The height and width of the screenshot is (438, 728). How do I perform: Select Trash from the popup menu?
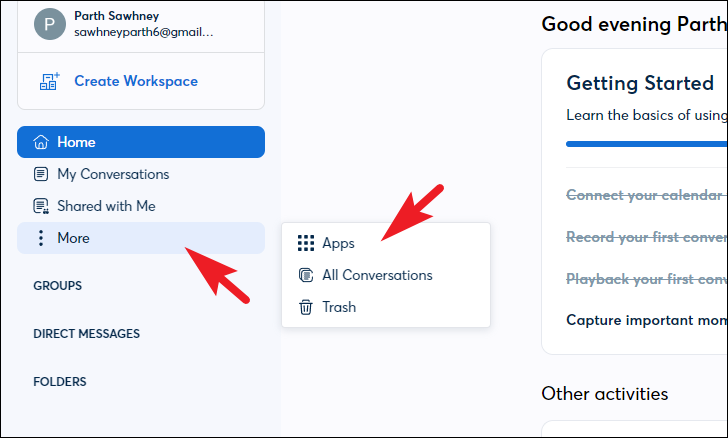pyautogui.click(x=386, y=307)
